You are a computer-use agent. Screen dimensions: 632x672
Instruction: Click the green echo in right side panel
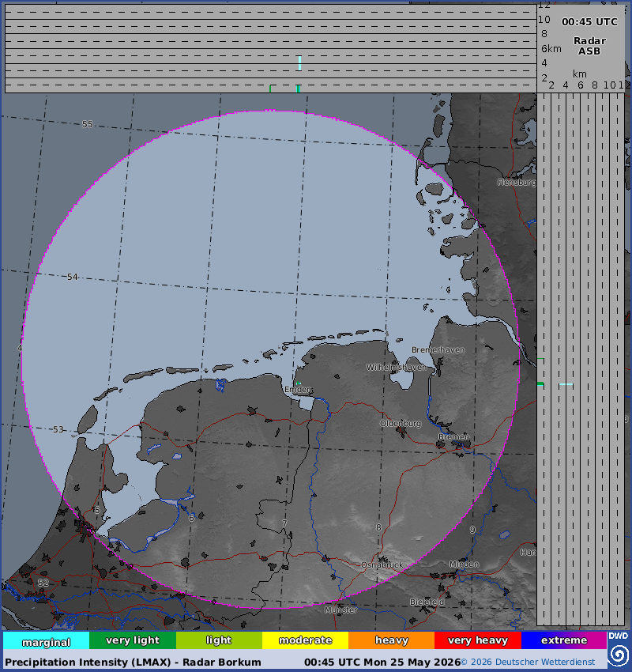click(540, 383)
